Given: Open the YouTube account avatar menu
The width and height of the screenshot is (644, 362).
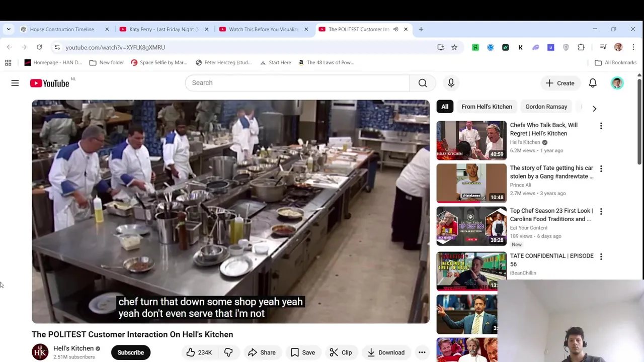Looking at the screenshot, I should (x=617, y=83).
